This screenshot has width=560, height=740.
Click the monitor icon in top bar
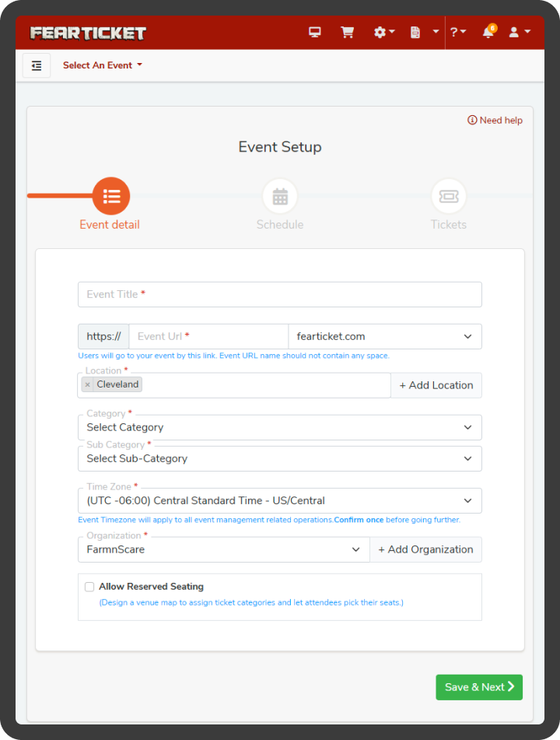[x=315, y=33]
